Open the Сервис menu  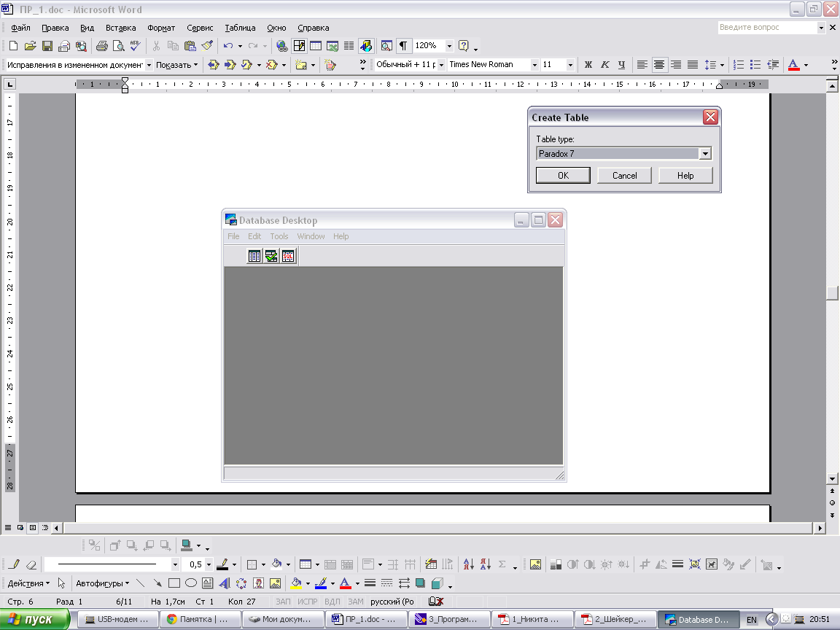point(200,28)
